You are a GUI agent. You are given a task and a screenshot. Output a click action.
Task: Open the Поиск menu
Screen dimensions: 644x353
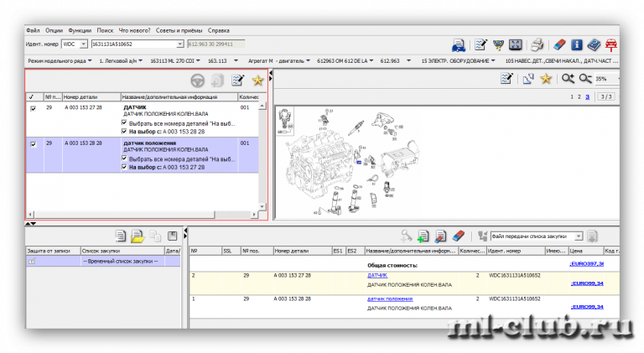[105, 30]
